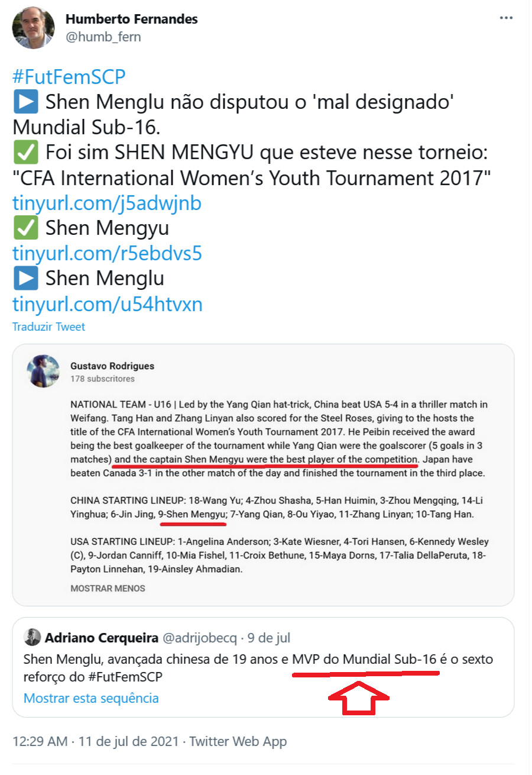Click the @adrijobecq handle

pos(199,638)
